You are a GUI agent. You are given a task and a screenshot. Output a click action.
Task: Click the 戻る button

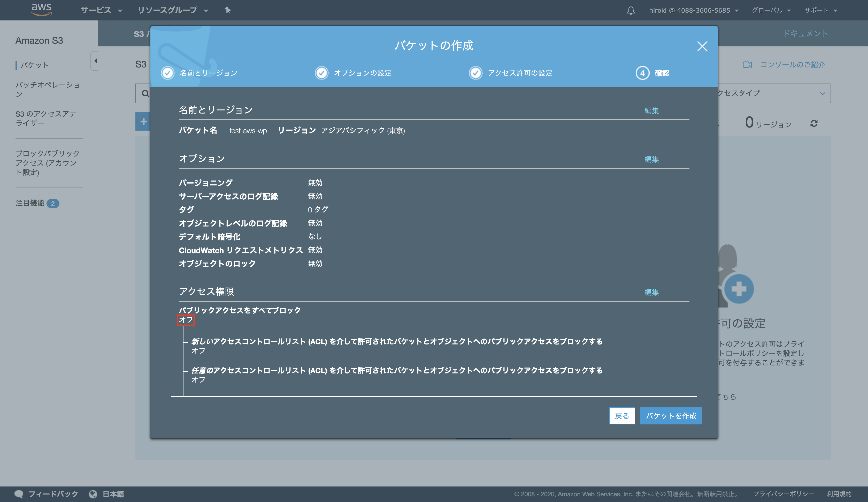pos(622,416)
